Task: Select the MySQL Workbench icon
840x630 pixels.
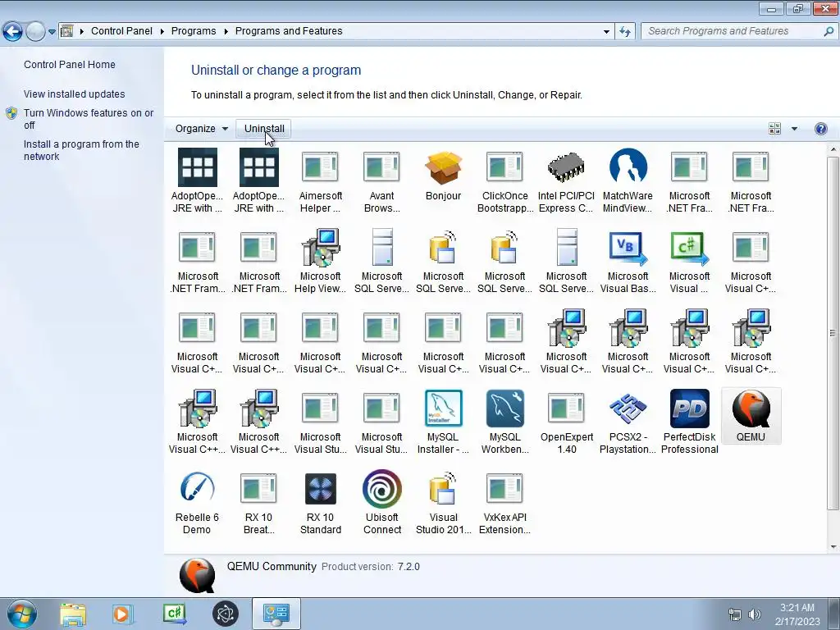Action: point(504,409)
